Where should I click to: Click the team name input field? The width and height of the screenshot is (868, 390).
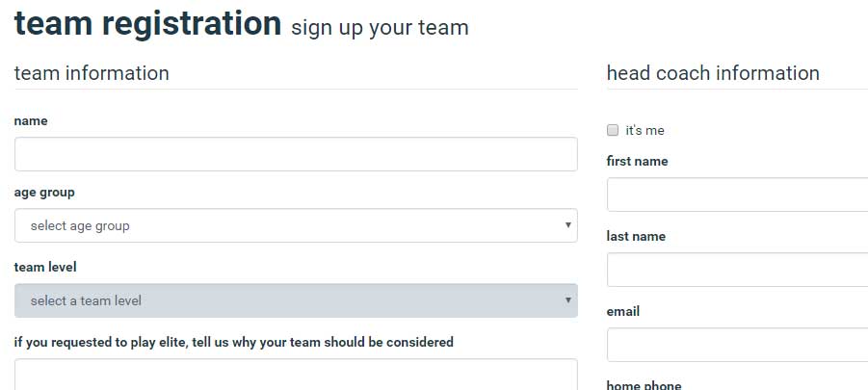(x=296, y=154)
